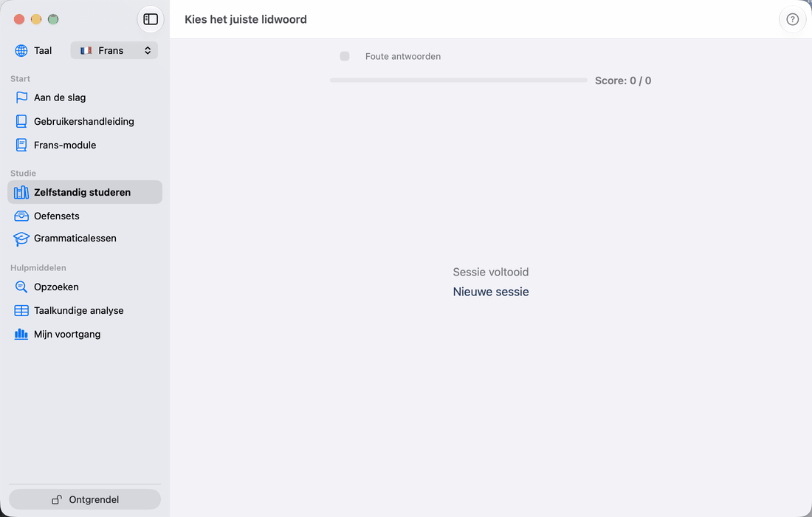The height and width of the screenshot is (517, 812).
Task: Enable the Foute antwoorden checkbox
Action: [x=345, y=56]
